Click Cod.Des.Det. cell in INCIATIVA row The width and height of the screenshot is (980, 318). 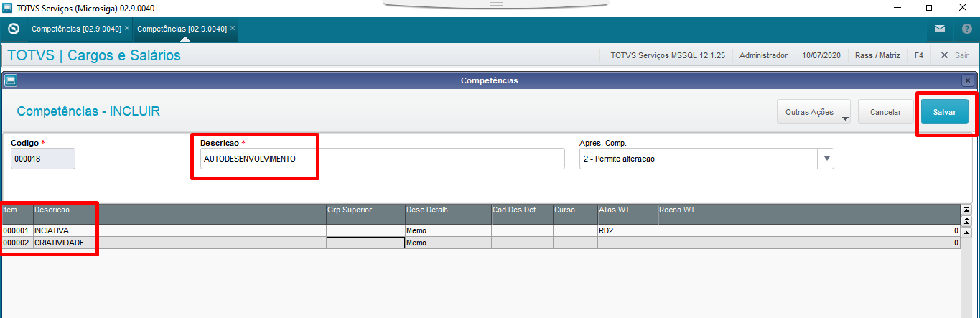coord(522,231)
